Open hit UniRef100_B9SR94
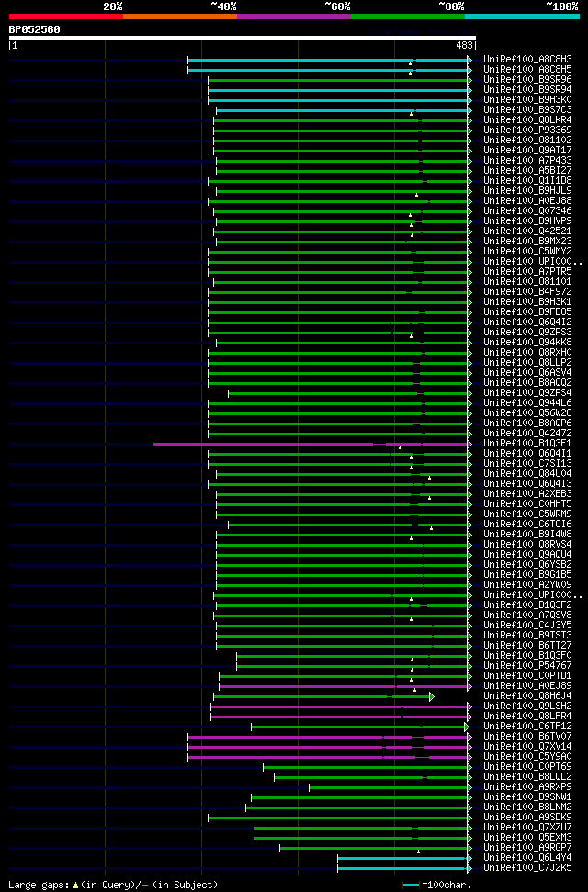The width and height of the screenshot is (588, 892). [x=527, y=90]
